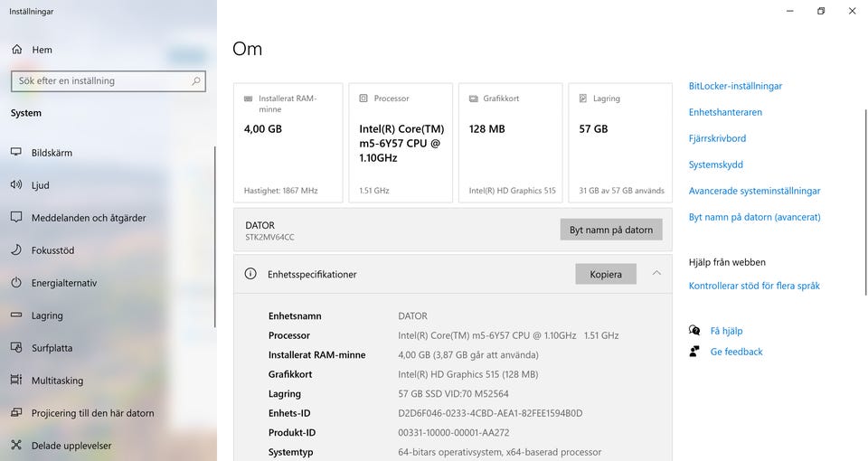Image resolution: width=868 pixels, height=461 pixels.
Task: Go to Lagring in sidebar
Action: point(47,315)
